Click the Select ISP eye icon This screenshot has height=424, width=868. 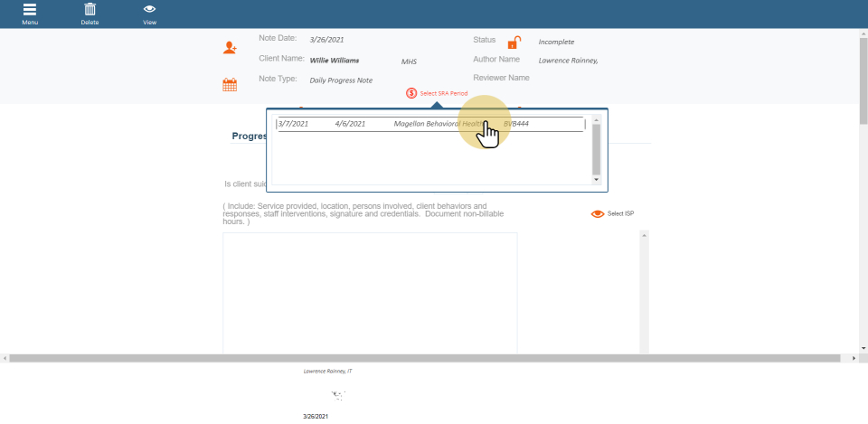(597, 214)
